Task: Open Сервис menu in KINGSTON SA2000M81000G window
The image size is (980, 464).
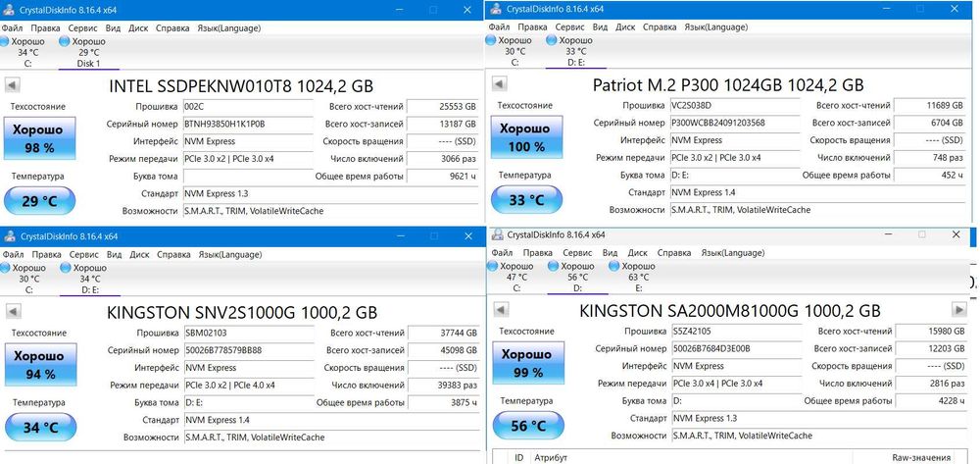Action: [578, 253]
